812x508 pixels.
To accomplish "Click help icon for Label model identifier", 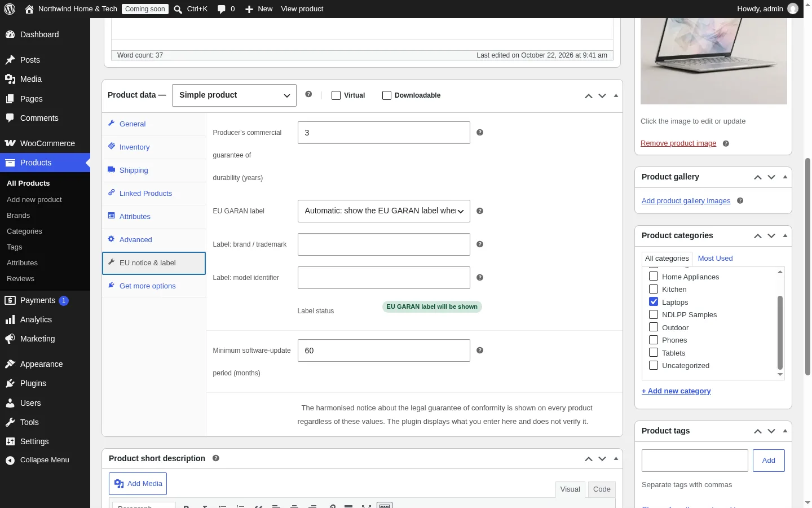I will (x=480, y=277).
